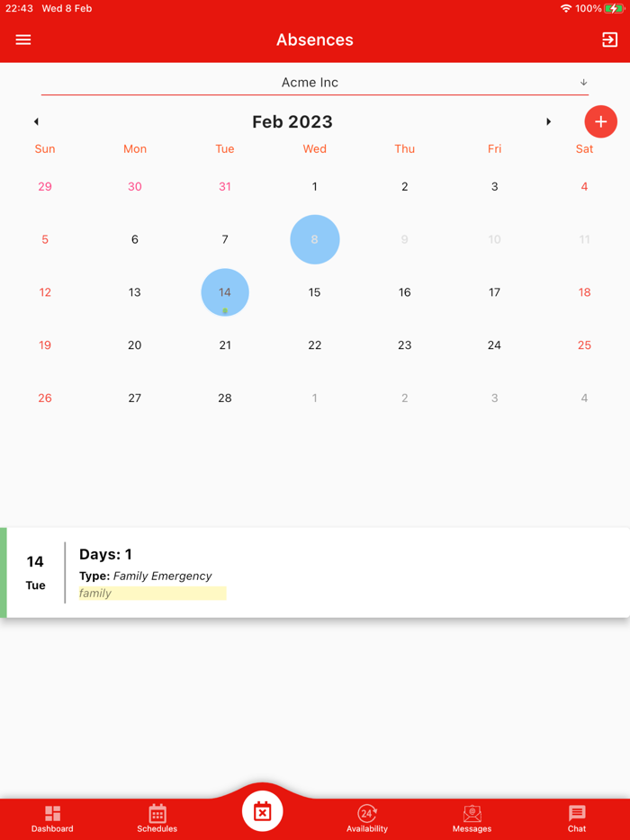Select Sunday February 26
630x840 pixels.
tap(45, 398)
